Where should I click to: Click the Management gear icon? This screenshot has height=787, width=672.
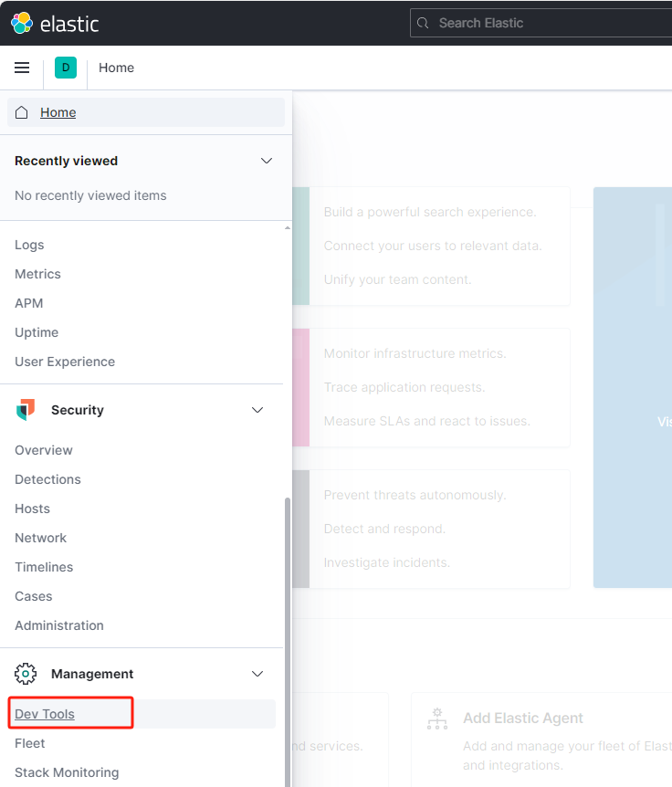coord(26,673)
